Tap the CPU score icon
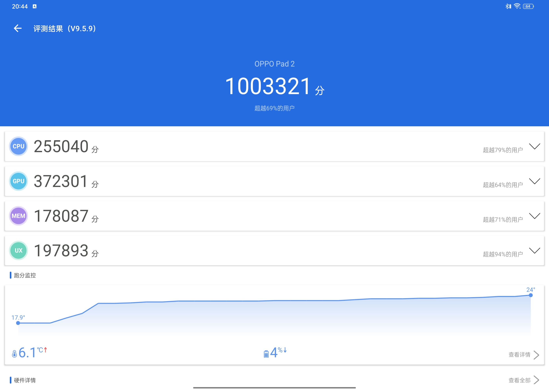The image size is (549, 392). (19, 146)
